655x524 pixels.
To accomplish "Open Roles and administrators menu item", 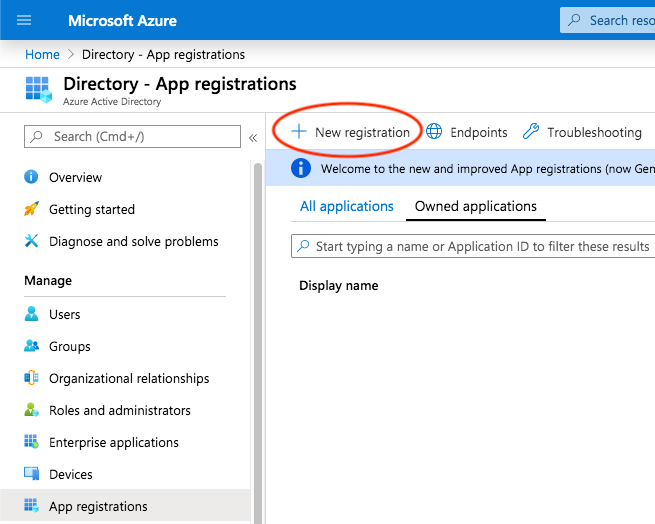I will coord(119,410).
